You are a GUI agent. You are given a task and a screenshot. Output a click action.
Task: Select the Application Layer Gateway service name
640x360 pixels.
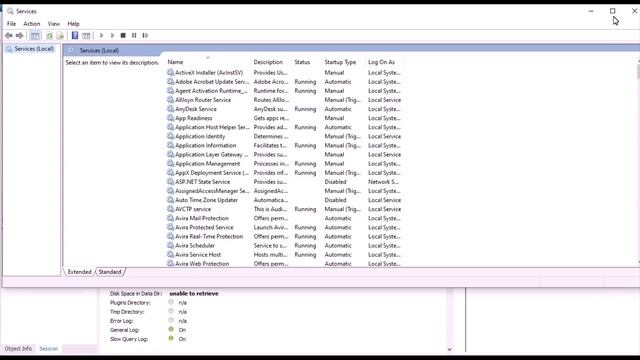pos(211,155)
